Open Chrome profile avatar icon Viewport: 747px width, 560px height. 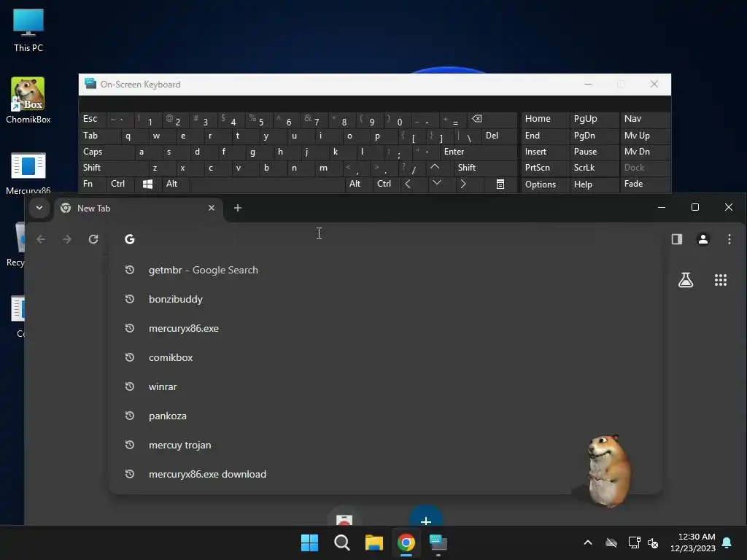703,239
